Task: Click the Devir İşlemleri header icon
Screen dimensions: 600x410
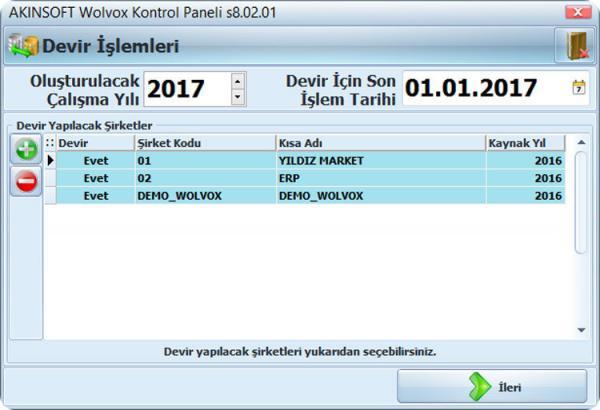Action: [23, 46]
